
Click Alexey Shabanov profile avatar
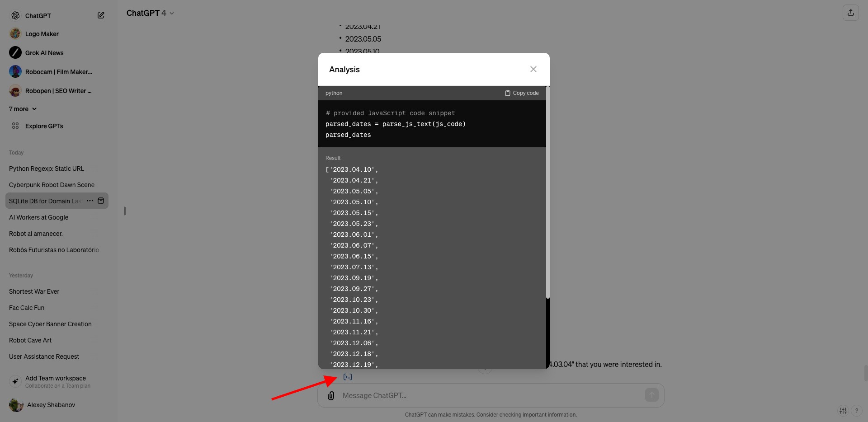16,405
